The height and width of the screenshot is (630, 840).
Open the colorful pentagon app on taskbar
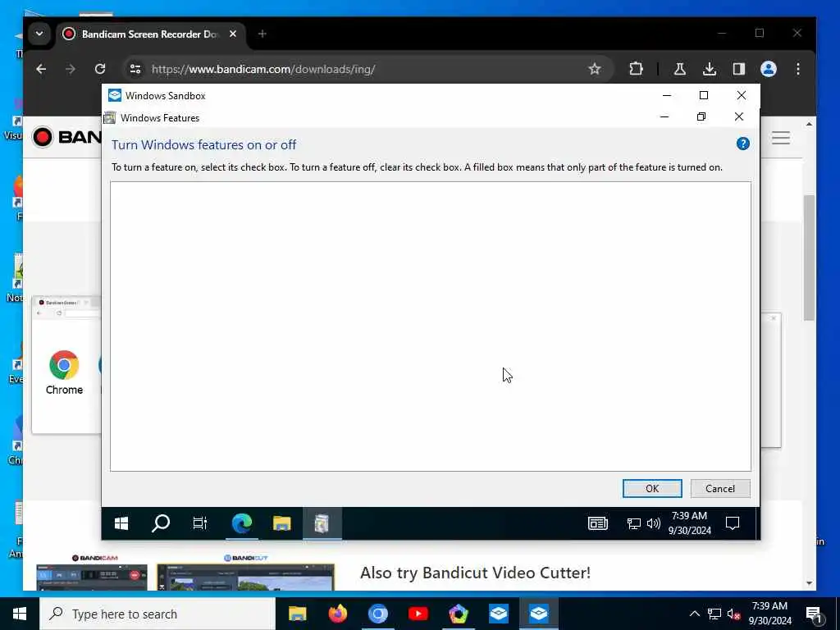point(458,614)
